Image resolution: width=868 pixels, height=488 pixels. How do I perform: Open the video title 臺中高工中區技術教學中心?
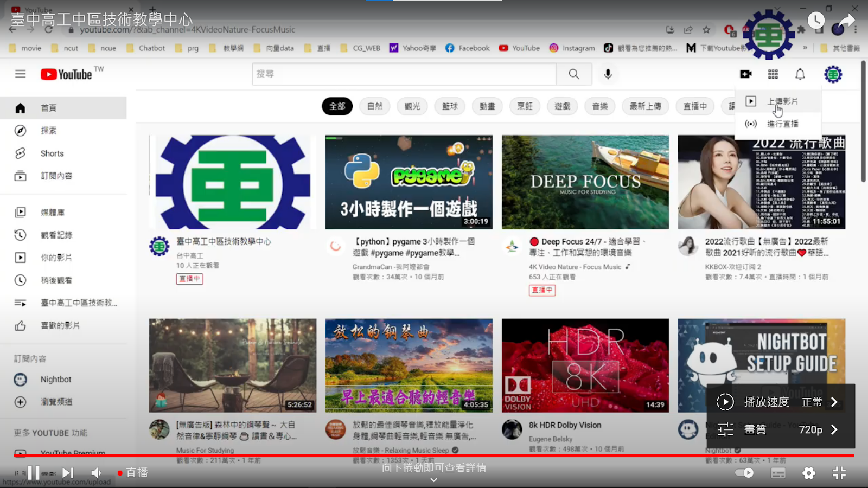pyautogui.click(x=101, y=20)
